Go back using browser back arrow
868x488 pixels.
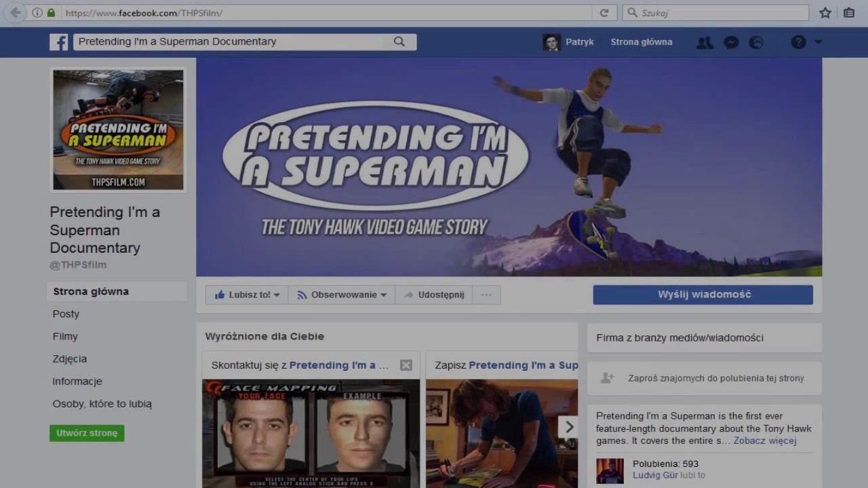[15, 13]
